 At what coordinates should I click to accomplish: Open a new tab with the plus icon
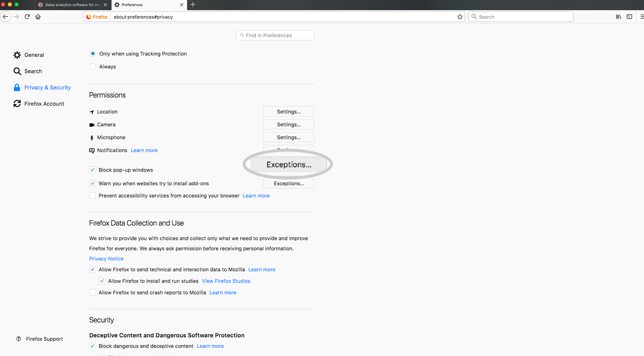pos(193,5)
